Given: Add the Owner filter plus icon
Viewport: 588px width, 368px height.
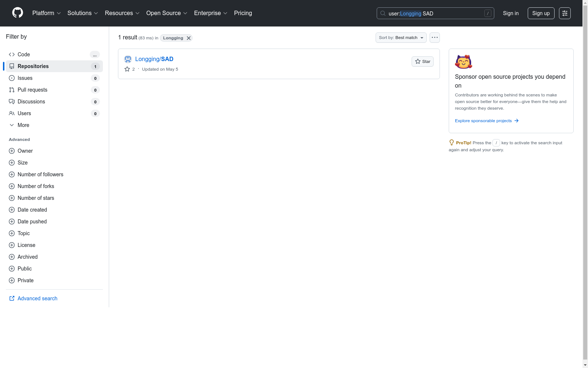Looking at the screenshot, I should coord(12,151).
